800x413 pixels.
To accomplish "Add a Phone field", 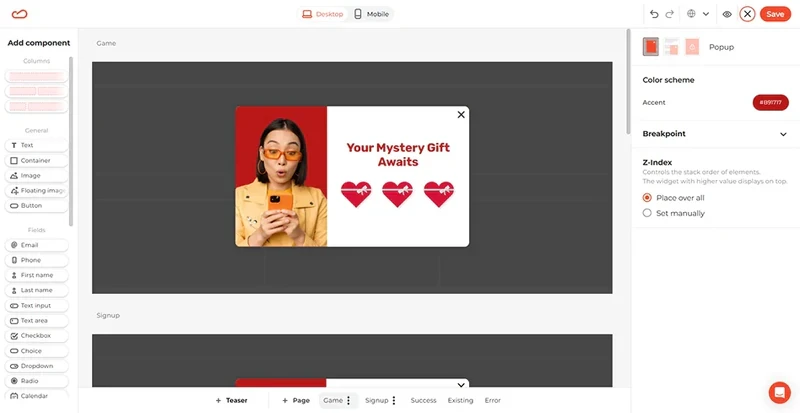I will pyautogui.click(x=36, y=260).
